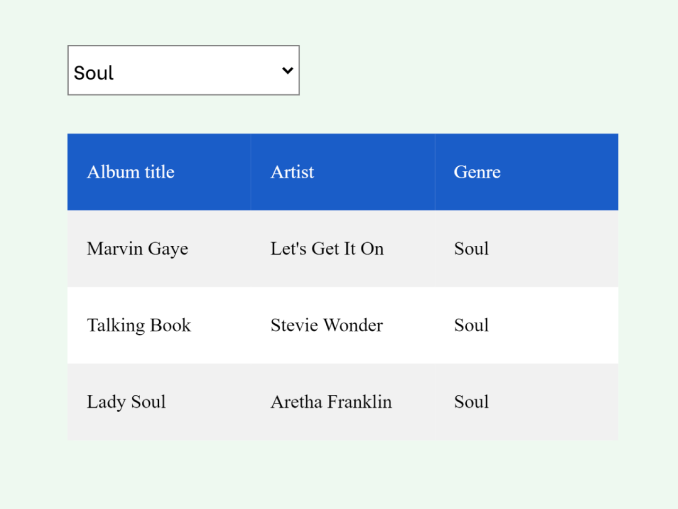Open the Soul genre filter dropdown
Image resolution: width=678 pixels, height=509 pixels.
click(x=183, y=71)
